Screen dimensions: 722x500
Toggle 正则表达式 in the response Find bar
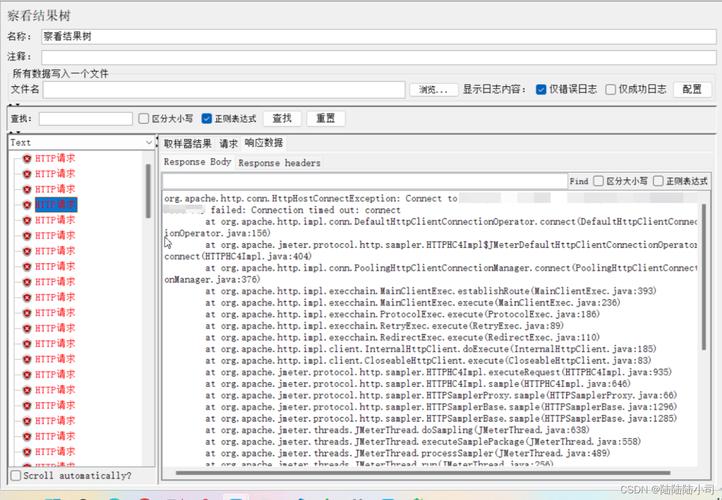point(658,181)
